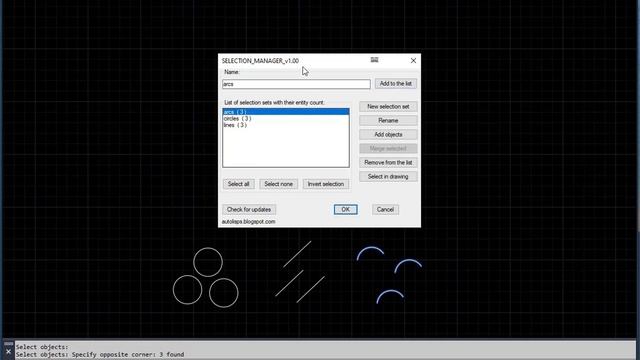Close the command line with the X icon
640x360 pixels.
tap(8, 351)
